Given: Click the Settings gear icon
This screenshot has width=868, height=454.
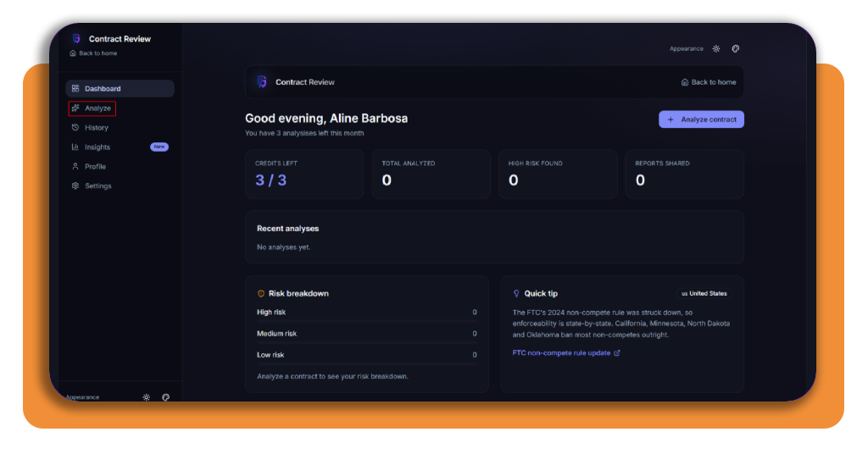Looking at the screenshot, I should [x=75, y=185].
